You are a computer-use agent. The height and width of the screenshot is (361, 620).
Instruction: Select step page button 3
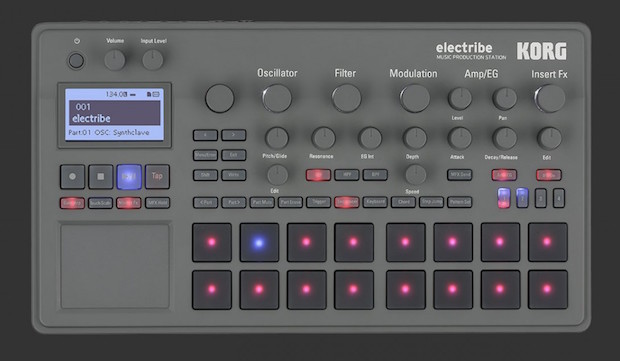tap(540, 198)
